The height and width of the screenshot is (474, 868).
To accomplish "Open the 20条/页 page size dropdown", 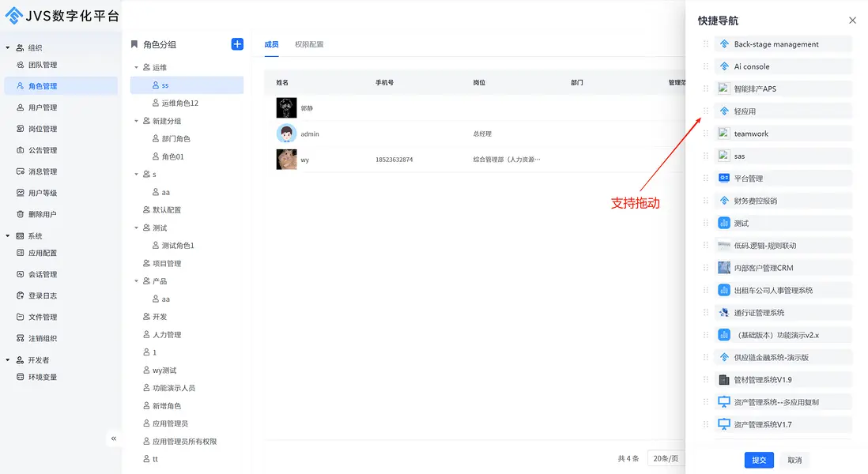I will click(666, 458).
